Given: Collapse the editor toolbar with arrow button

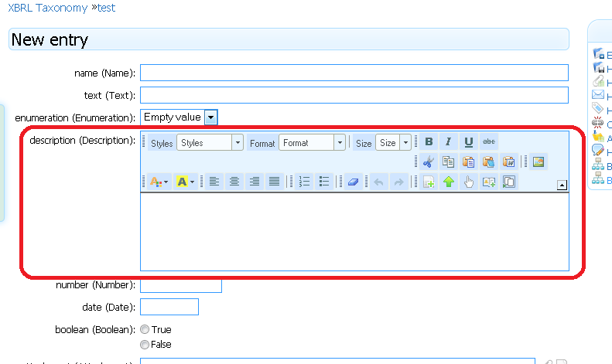Looking at the screenshot, I should (x=562, y=185).
